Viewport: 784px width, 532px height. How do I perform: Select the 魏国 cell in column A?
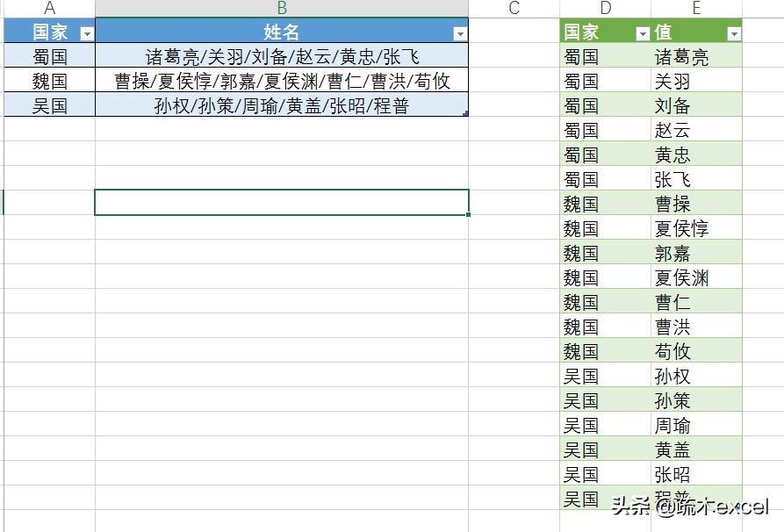[49, 75]
